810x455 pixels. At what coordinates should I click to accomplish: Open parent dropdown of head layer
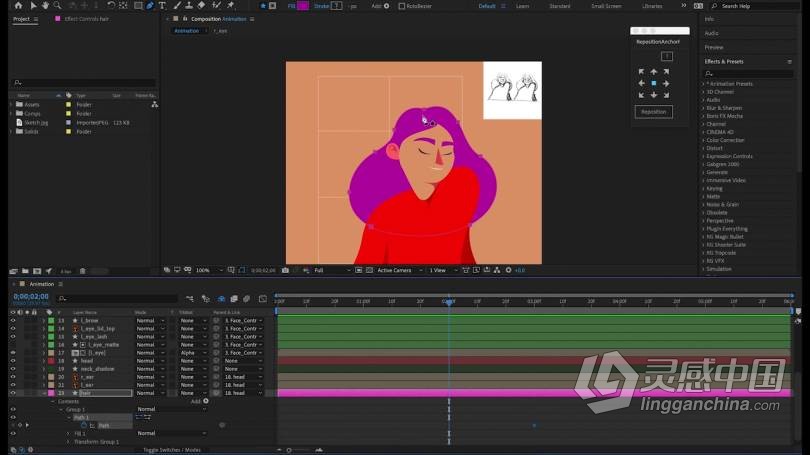click(x=243, y=361)
